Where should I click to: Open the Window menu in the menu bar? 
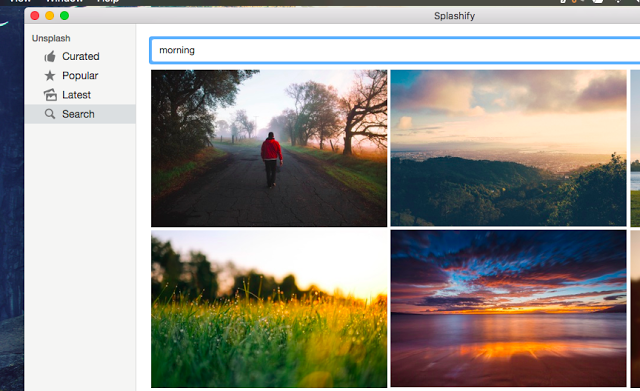pyautogui.click(x=64, y=1)
